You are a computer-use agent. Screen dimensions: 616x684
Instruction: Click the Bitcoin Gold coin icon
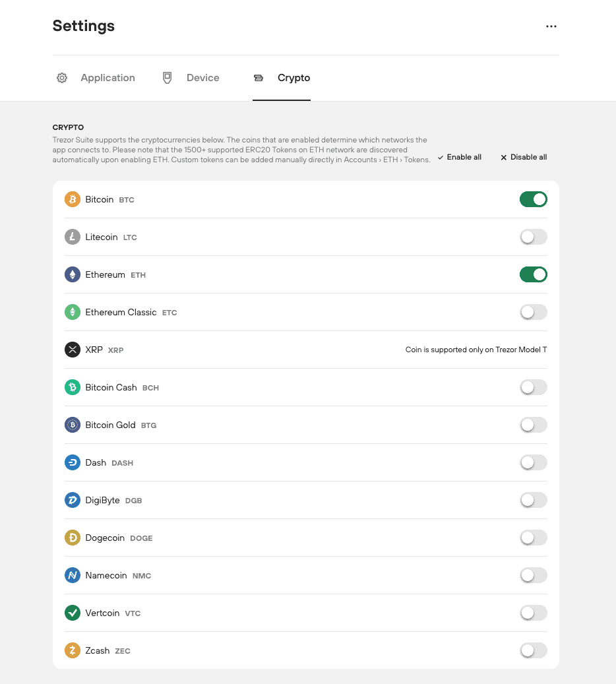point(73,424)
